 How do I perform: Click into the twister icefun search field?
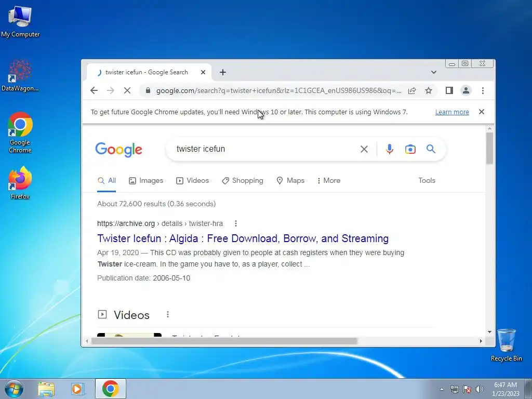pyautogui.click(x=264, y=149)
